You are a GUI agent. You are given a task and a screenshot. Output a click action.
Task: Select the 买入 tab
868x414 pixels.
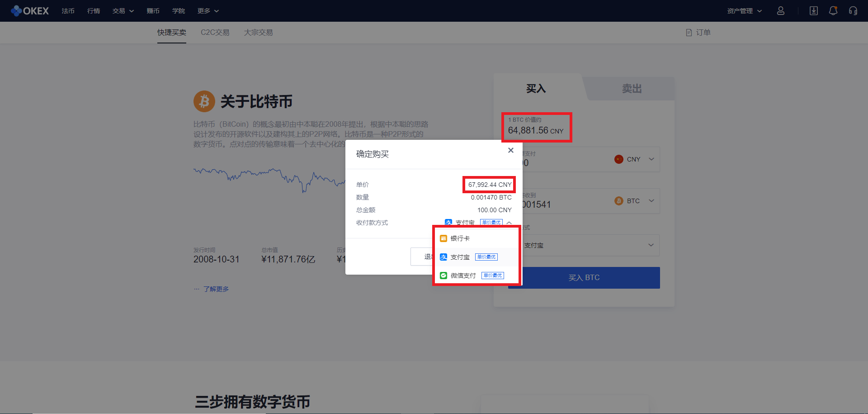pos(536,89)
